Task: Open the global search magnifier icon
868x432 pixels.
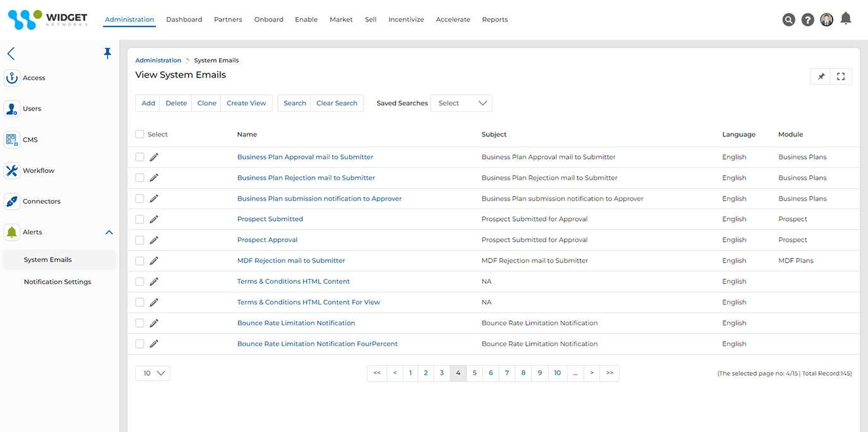Action: pos(788,20)
